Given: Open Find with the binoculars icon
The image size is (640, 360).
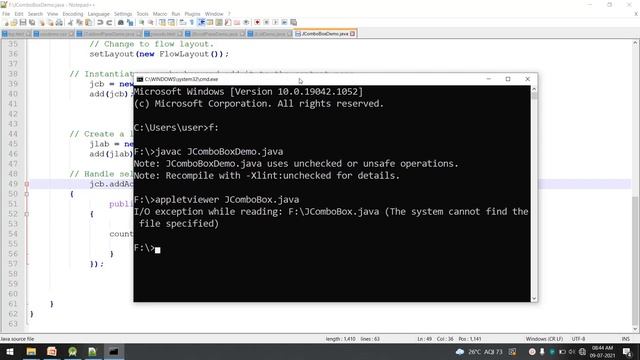Looking at the screenshot, I should [x=121, y=22].
